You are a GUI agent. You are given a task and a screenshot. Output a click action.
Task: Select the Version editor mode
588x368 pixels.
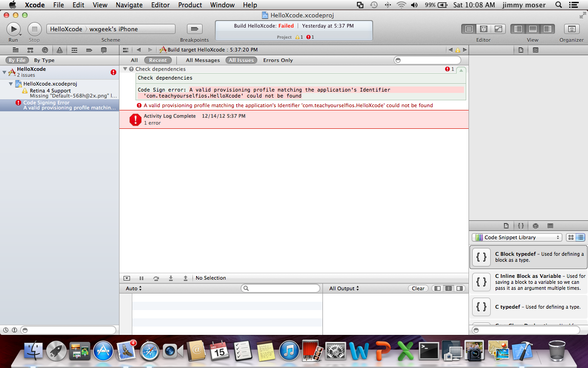click(498, 29)
